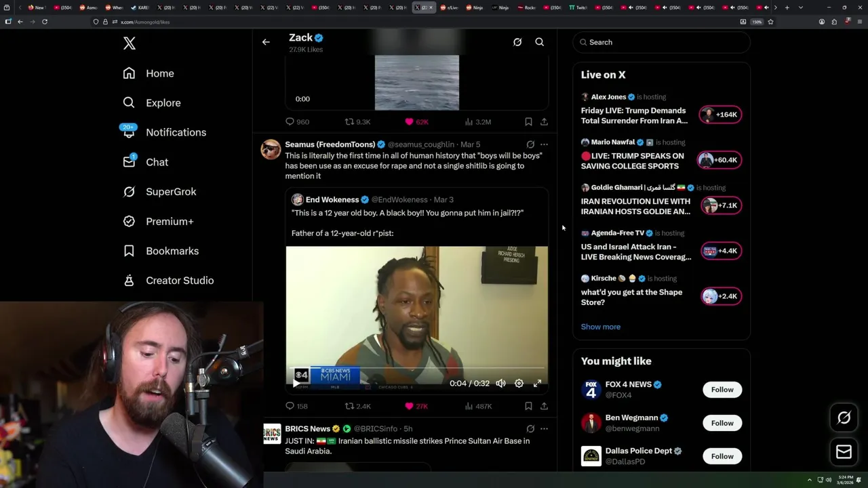Click the Grok icon on Seamus's post
This screenshot has width=868, height=488.
point(530,144)
